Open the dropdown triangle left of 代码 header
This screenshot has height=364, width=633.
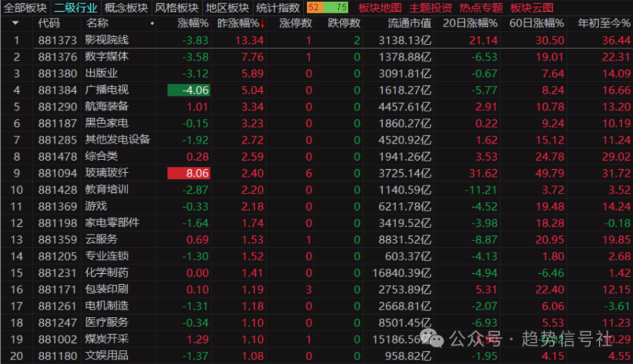click(x=15, y=23)
